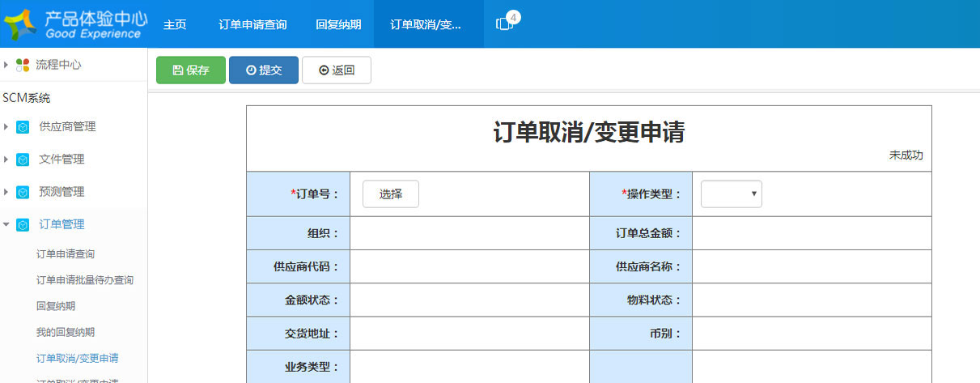The image size is (980, 383).
Task: Expand the 流程中心 tree arrow
Action: (x=6, y=65)
